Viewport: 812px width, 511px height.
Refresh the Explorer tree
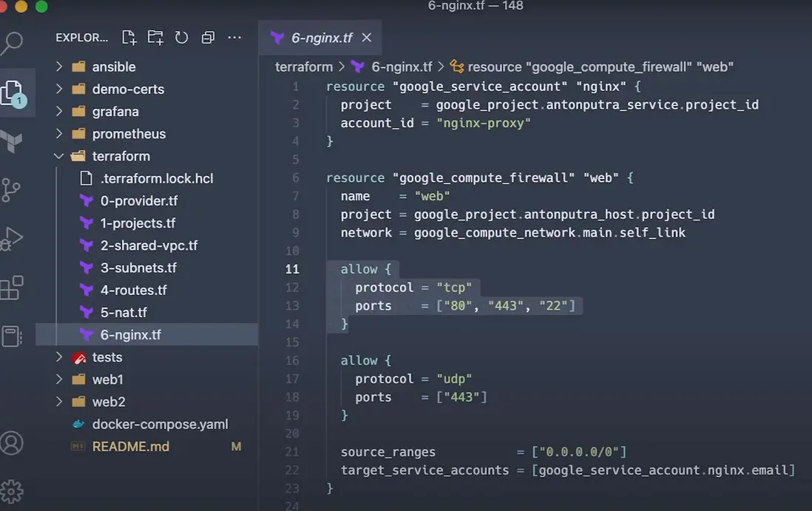[x=181, y=38]
